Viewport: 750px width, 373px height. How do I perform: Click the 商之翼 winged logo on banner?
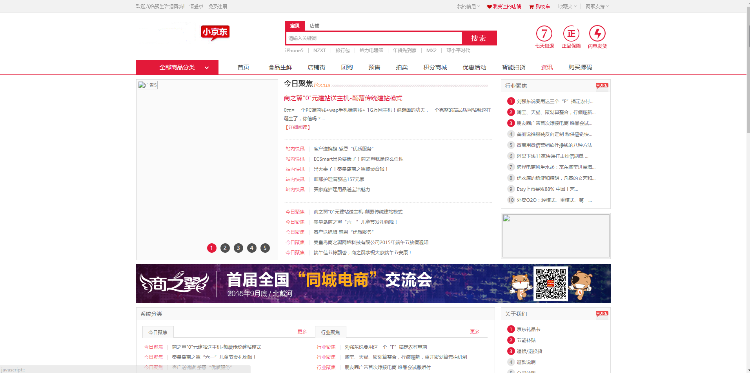tap(174, 284)
